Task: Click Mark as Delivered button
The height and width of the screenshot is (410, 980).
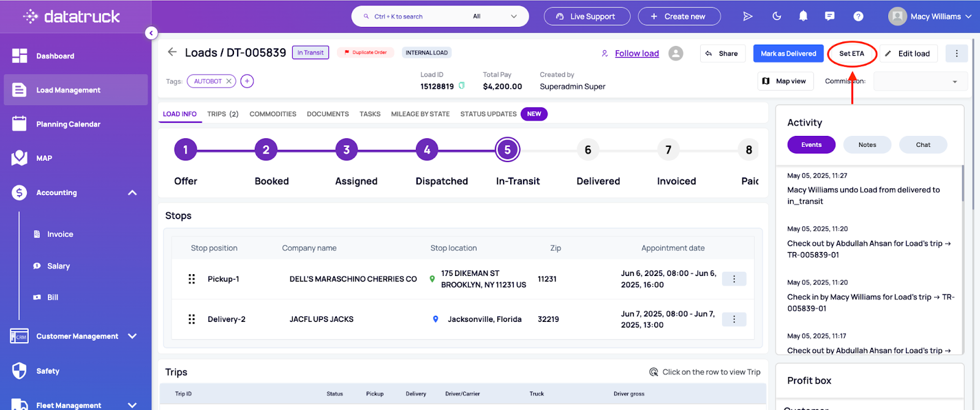Action: click(788, 53)
